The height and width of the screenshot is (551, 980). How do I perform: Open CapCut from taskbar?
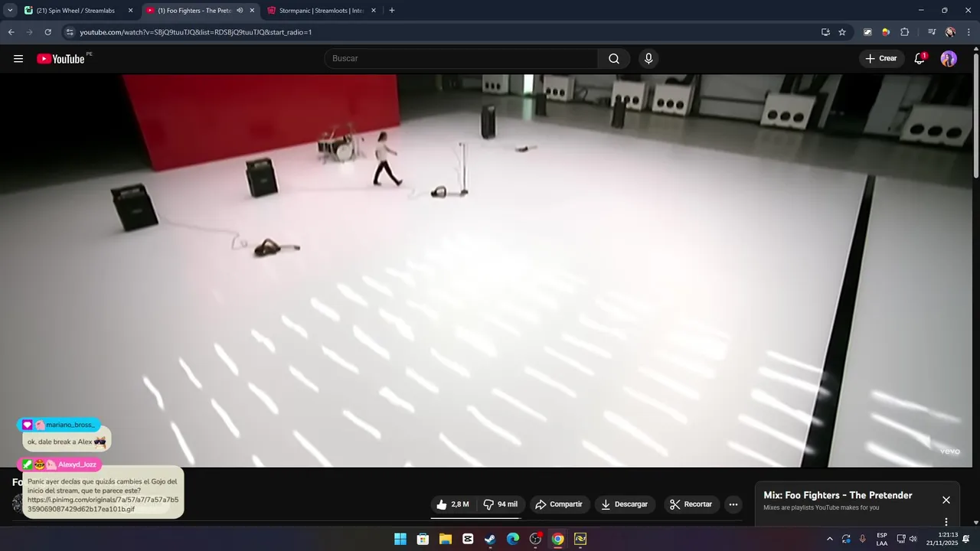(468, 539)
